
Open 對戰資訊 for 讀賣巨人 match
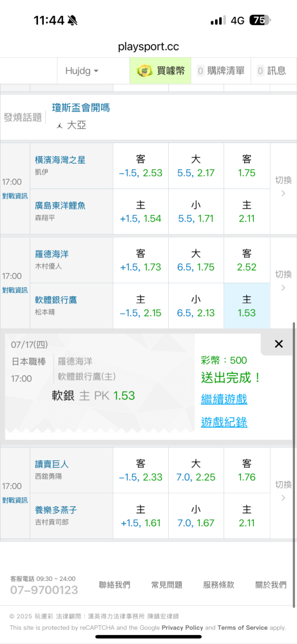[15, 500]
